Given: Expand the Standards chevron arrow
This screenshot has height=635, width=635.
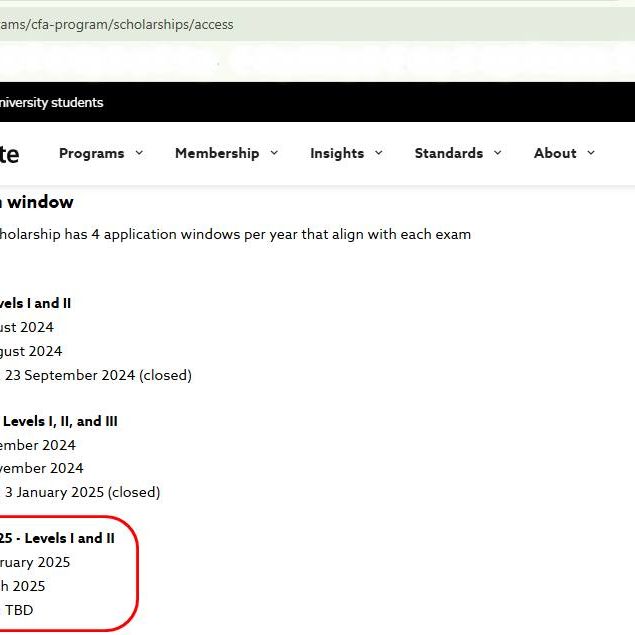Looking at the screenshot, I should tap(497, 153).
